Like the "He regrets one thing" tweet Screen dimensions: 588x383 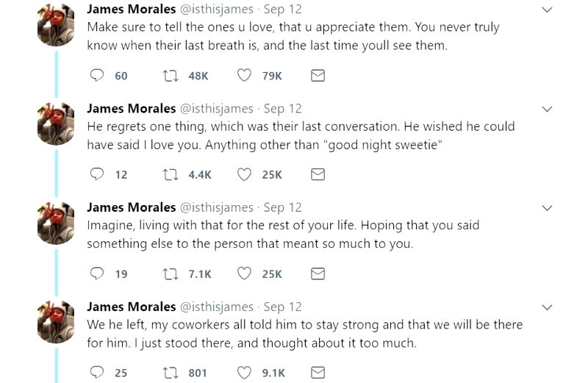(x=244, y=174)
